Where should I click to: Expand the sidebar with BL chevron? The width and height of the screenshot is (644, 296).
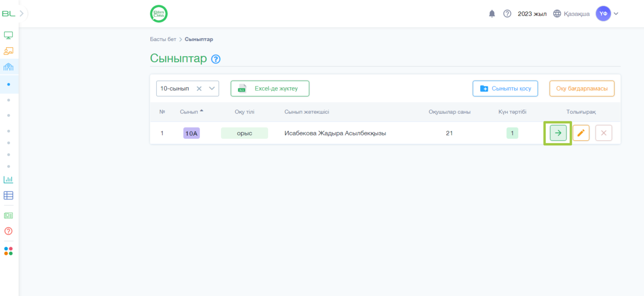[22, 14]
